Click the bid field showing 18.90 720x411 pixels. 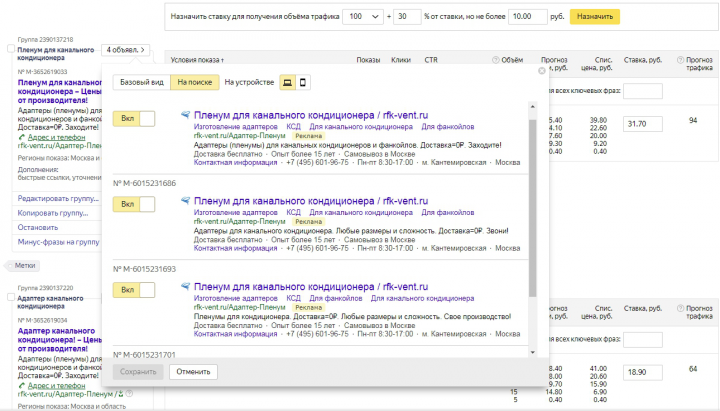[642, 372]
